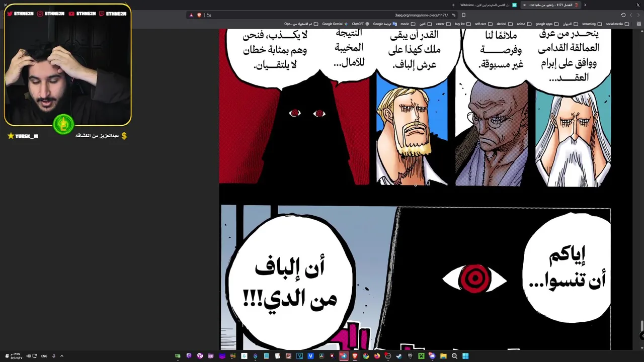Click the microphone tray icon
The height and width of the screenshot is (362, 644).
coord(53,356)
